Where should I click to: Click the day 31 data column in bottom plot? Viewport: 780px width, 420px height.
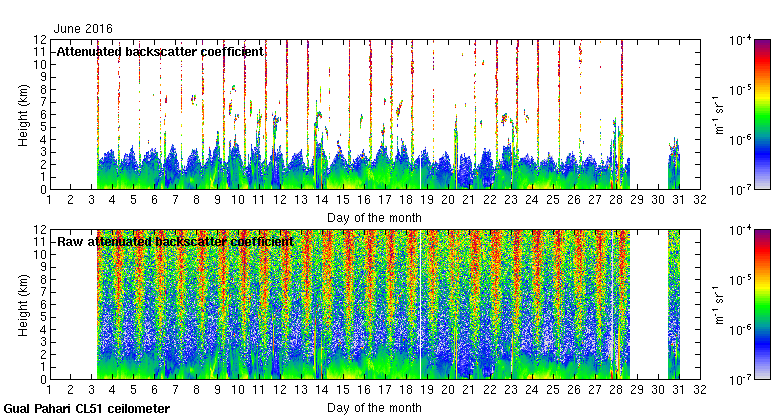pos(674,303)
